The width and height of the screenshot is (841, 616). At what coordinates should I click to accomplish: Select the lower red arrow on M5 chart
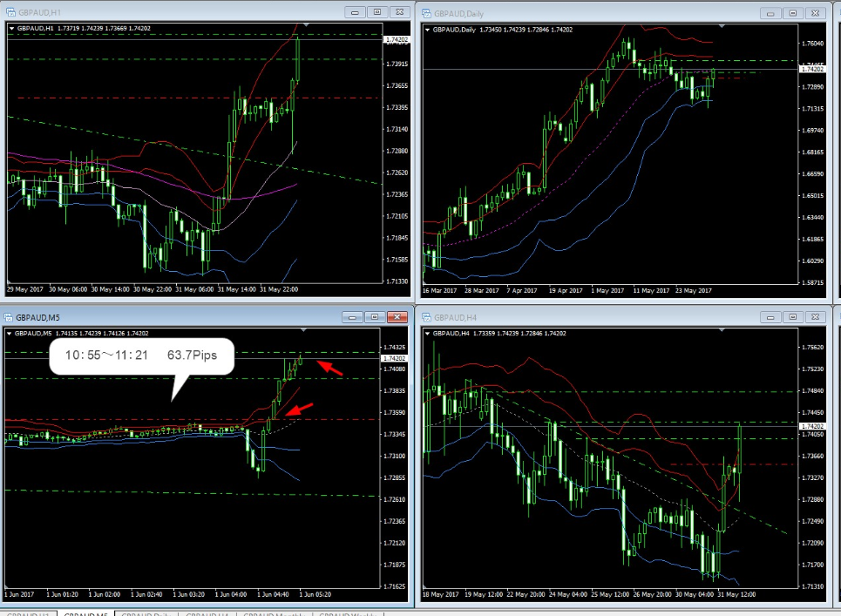tap(300, 410)
